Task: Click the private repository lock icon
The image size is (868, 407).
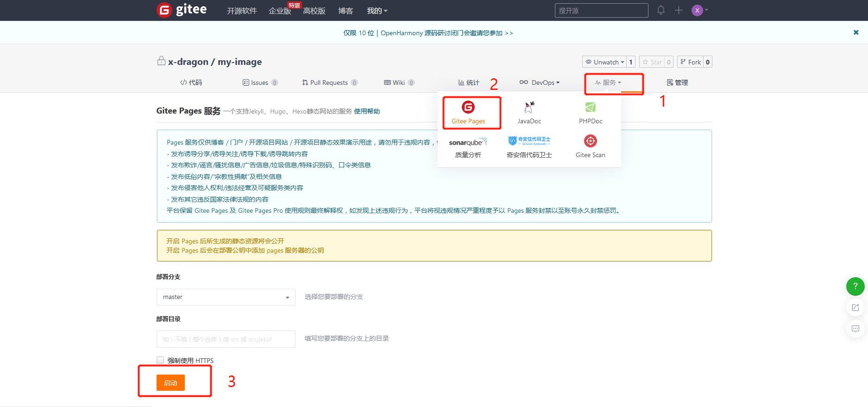Action: (161, 61)
